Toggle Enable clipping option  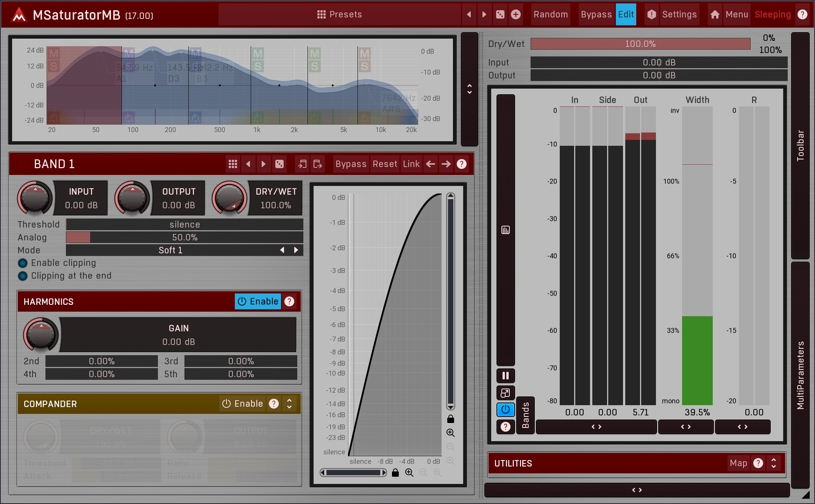pyautogui.click(x=23, y=263)
